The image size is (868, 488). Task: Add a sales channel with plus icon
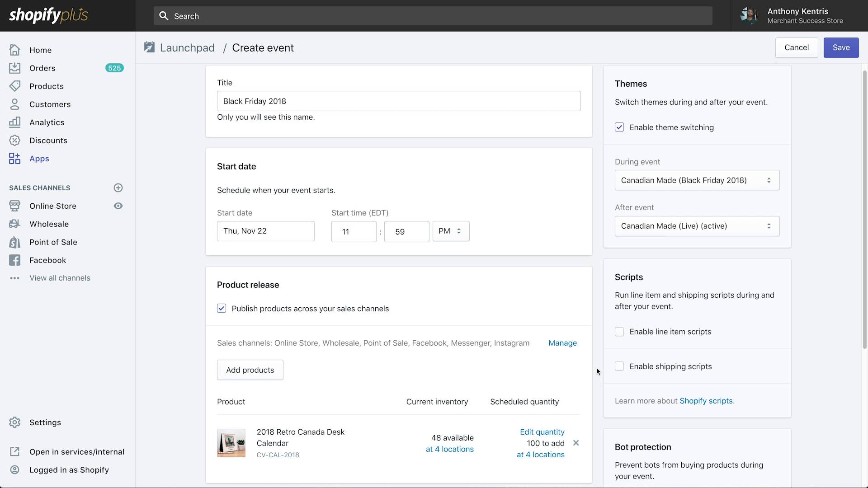tap(118, 188)
